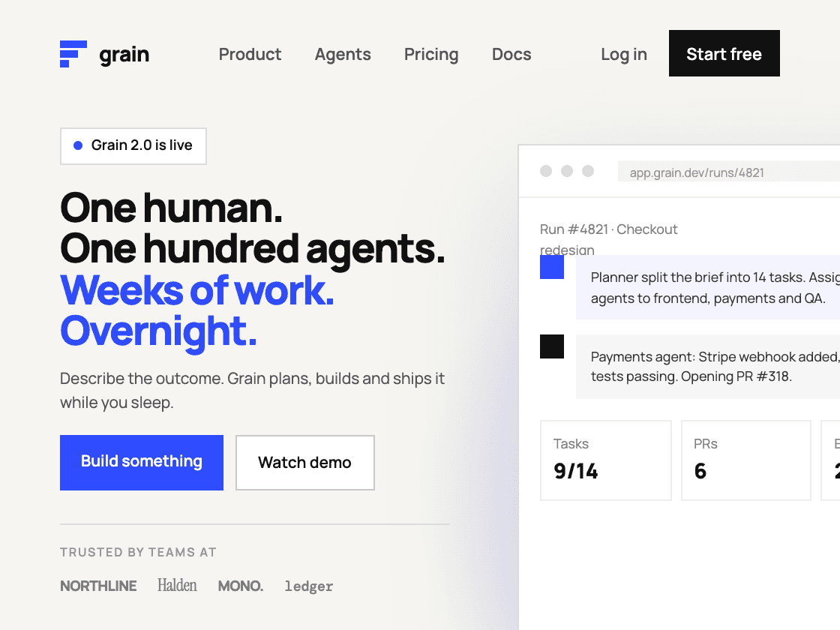Open the Product nav menu

click(x=250, y=54)
